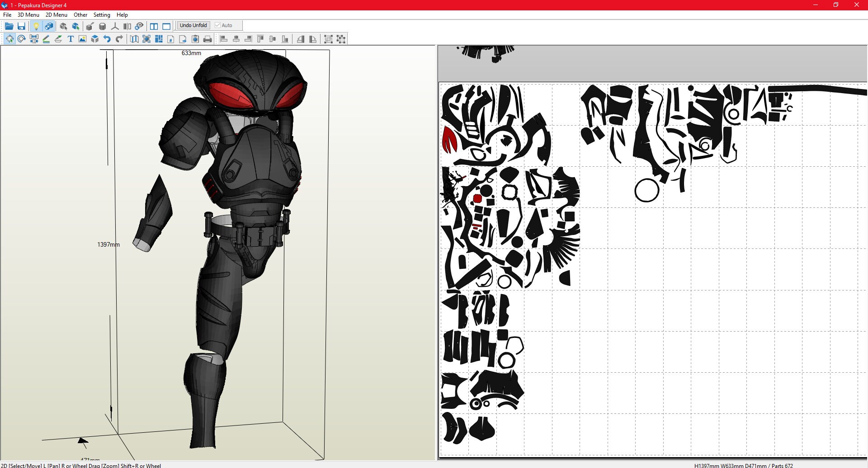Toggle the textured view mode icon
The image size is (868, 468).
pos(49,26)
